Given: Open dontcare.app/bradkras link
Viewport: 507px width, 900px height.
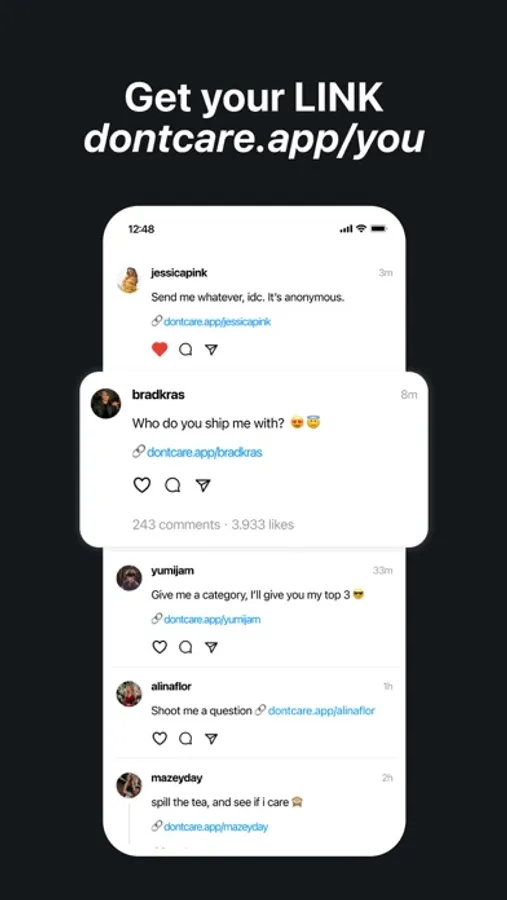Looking at the screenshot, I should (204, 452).
